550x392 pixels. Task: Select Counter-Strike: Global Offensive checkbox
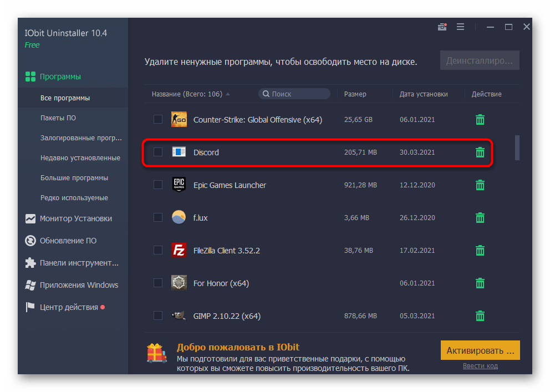coord(157,119)
